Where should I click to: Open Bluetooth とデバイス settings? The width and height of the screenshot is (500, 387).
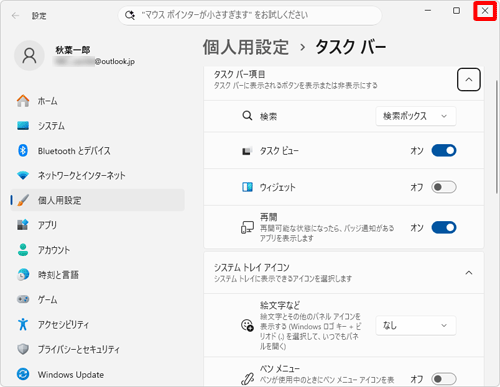[98, 151]
